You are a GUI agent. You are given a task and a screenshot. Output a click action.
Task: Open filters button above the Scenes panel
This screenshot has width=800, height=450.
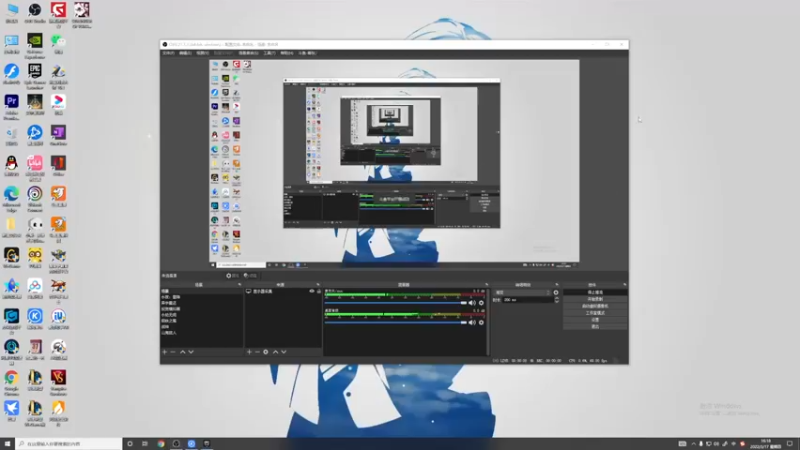coord(250,276)
